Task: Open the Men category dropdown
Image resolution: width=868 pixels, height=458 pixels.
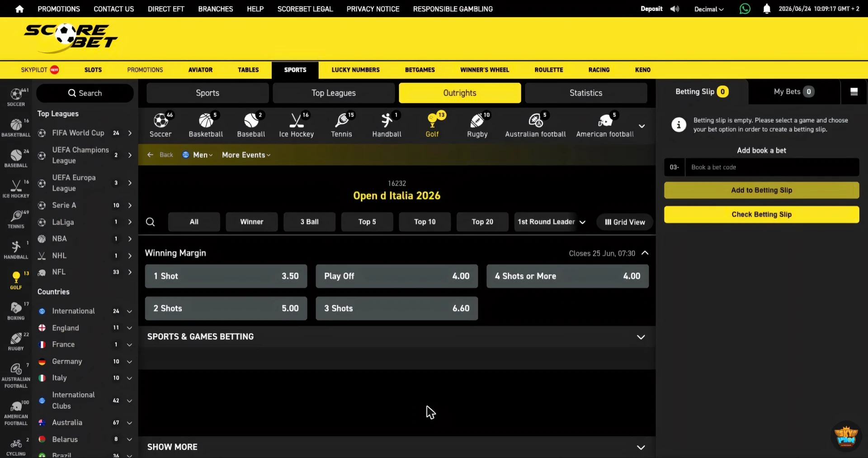Action: [198, 155]
